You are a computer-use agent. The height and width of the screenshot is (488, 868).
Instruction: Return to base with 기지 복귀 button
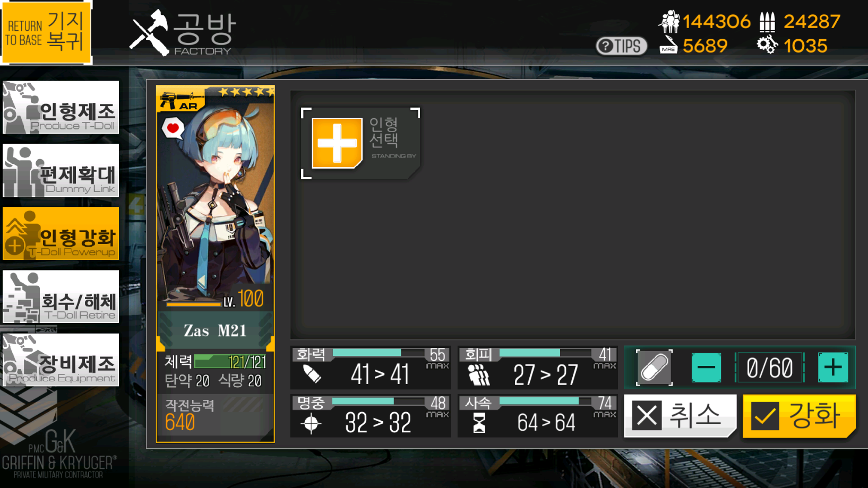(46, 32)
